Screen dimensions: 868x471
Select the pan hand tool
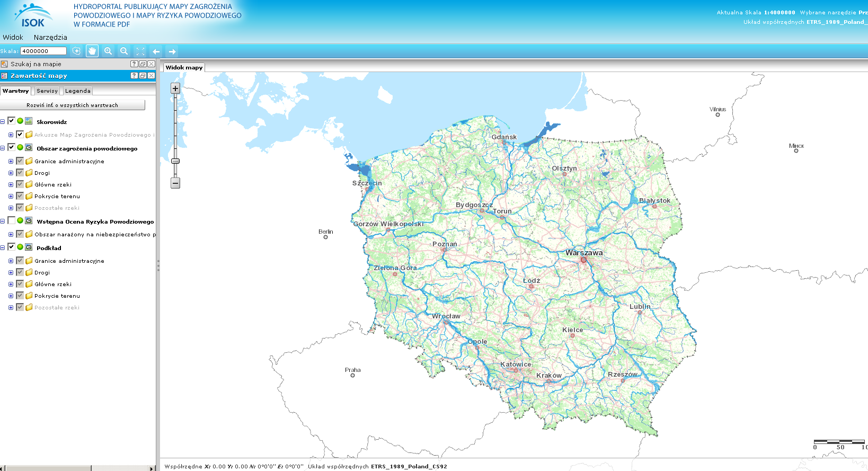click(x=92, y=51)
